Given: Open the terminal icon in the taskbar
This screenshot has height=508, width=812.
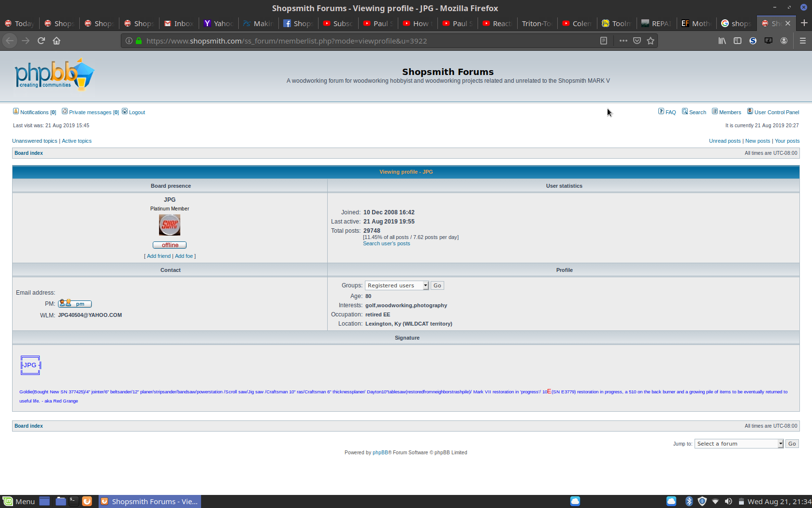Looking at the screenshot, I should coord(73,501).
